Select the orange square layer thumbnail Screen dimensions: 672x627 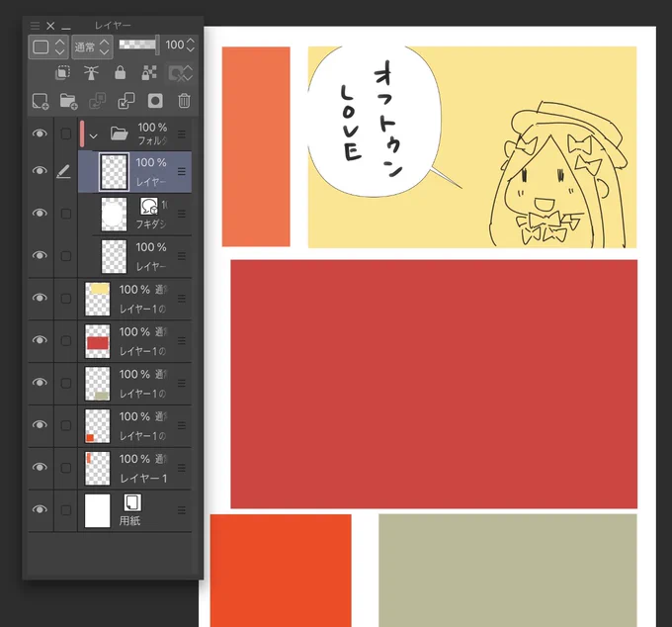[x=98, y=426]
